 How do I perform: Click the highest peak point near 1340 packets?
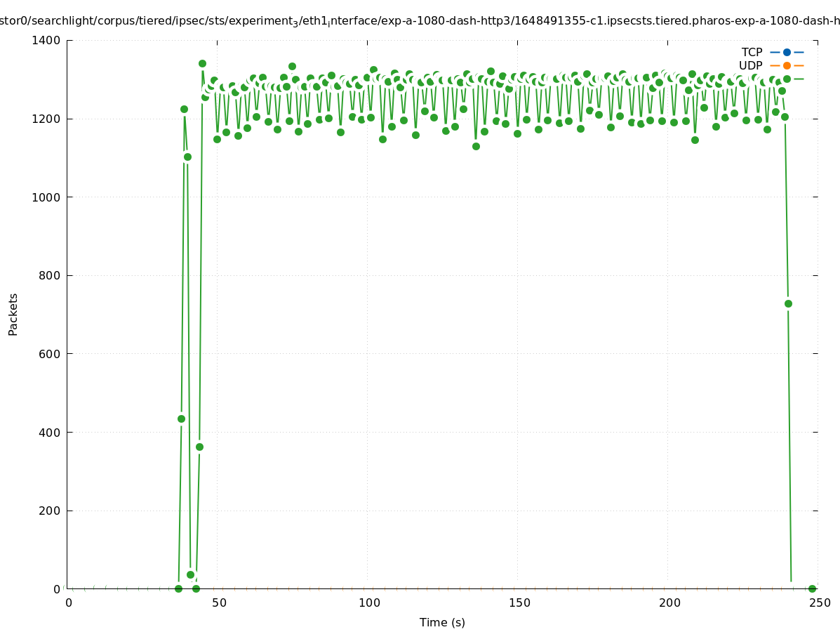[202, 63]
